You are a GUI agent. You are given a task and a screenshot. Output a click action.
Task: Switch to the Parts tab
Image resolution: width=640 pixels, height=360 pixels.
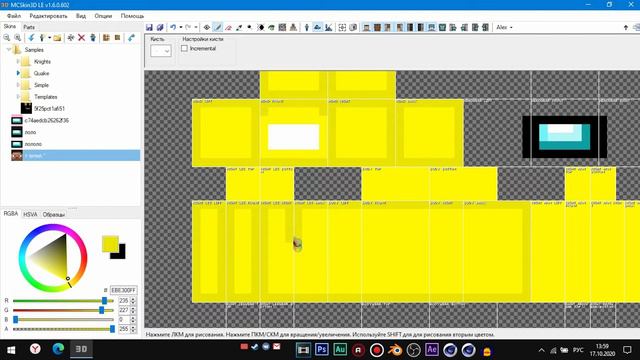tap(29, 27)
